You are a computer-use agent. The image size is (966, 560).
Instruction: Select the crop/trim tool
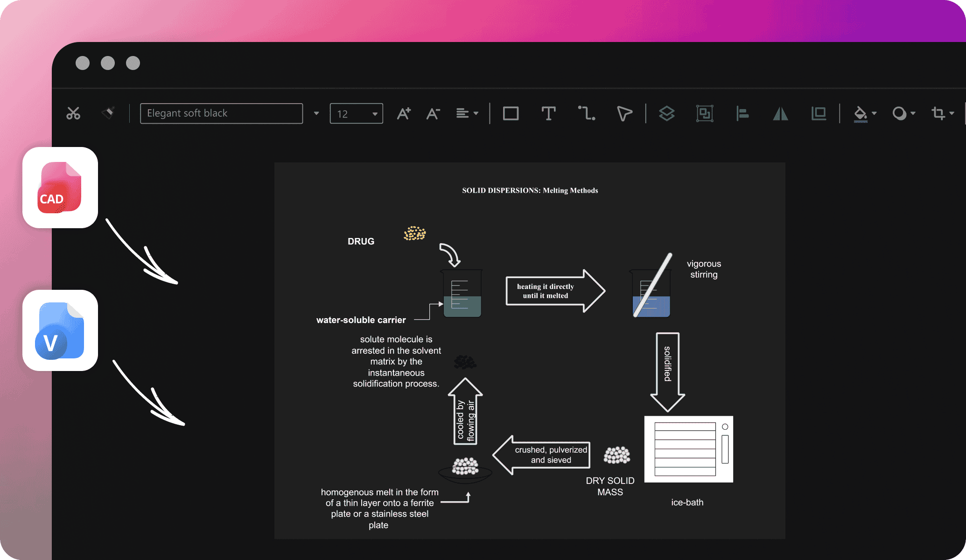[938, 112]
